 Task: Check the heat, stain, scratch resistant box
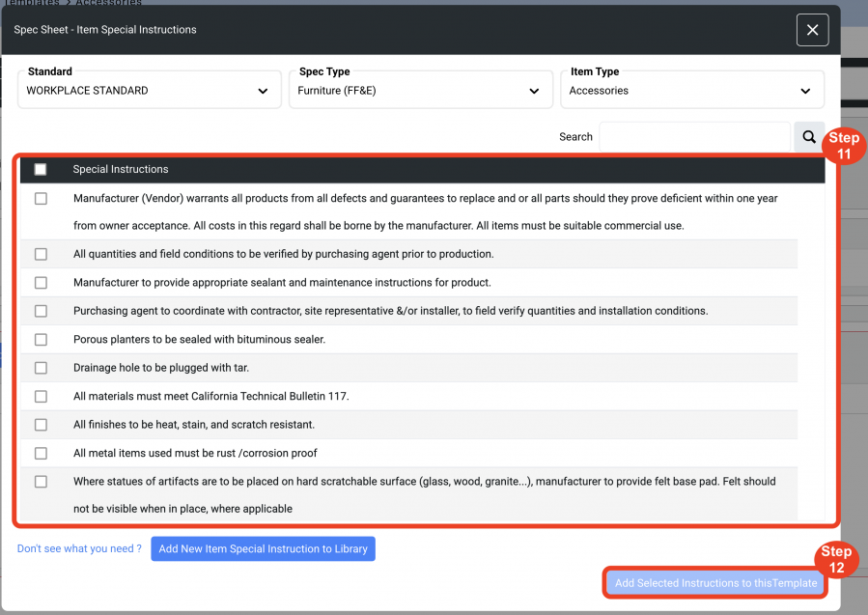click(x=41, y=425)
